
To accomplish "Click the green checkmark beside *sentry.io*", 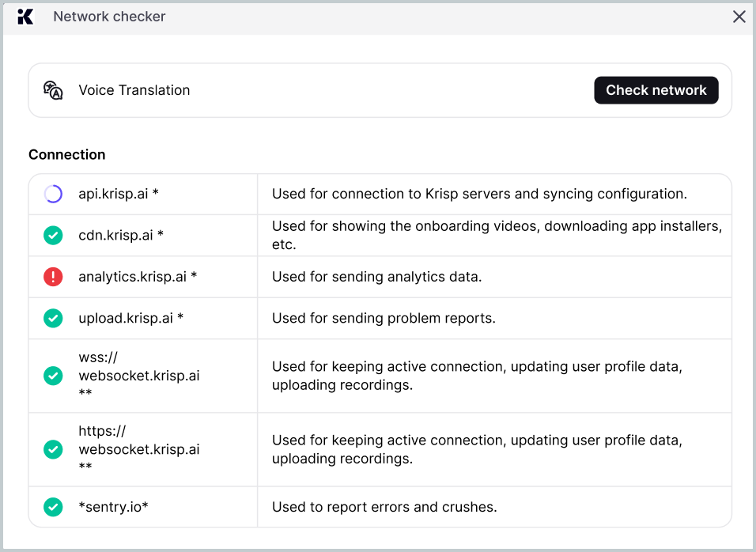I will [53, 507].
